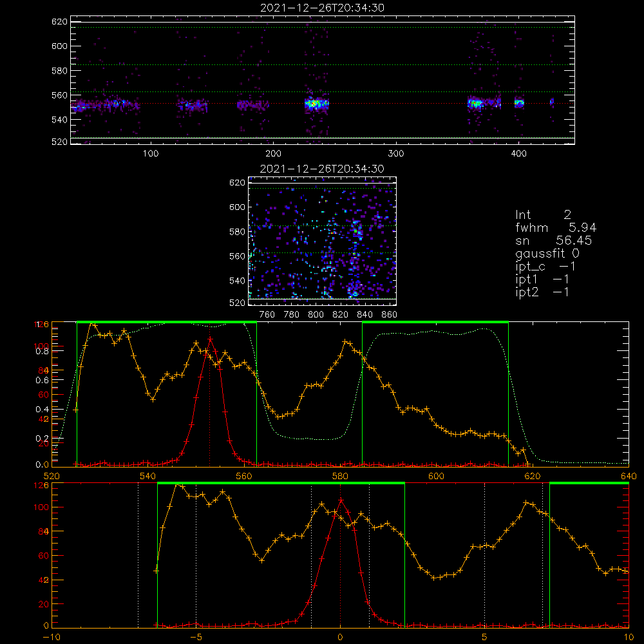Viewport: 644px width, 644px height.
Task: Click the red peak at zero in the bottom plot
Action: tap(341, 500)
